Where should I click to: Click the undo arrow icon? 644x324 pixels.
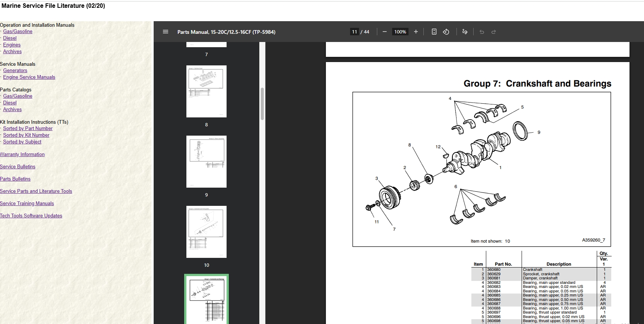click(x=482, y=32)
